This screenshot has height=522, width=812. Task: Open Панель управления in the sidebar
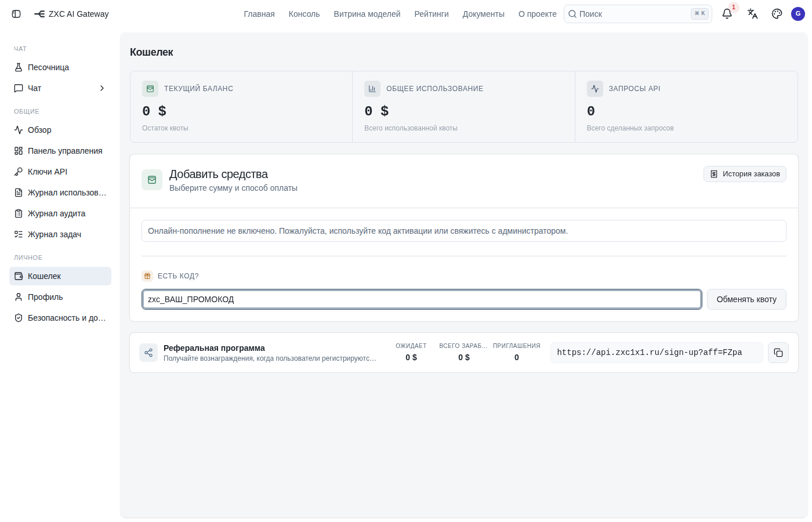(x=60, y=151)
